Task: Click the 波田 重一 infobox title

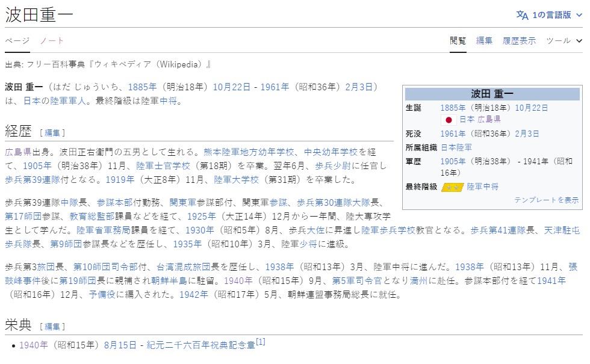Action: [492, 94]
